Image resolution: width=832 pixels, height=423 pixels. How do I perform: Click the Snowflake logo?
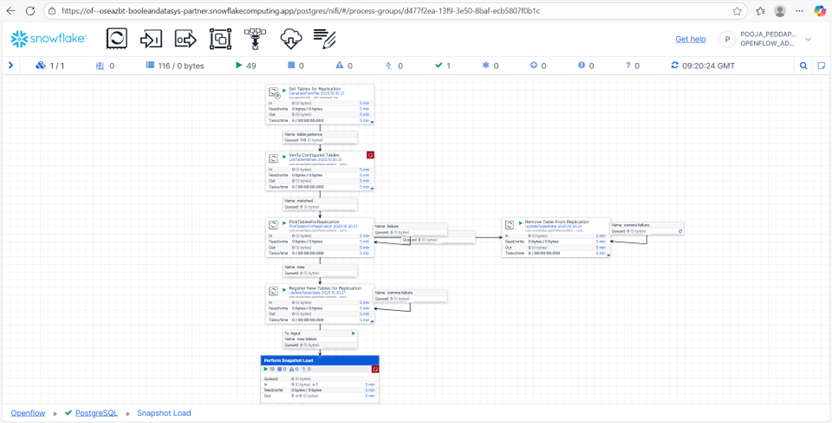[x=48, y=39]
